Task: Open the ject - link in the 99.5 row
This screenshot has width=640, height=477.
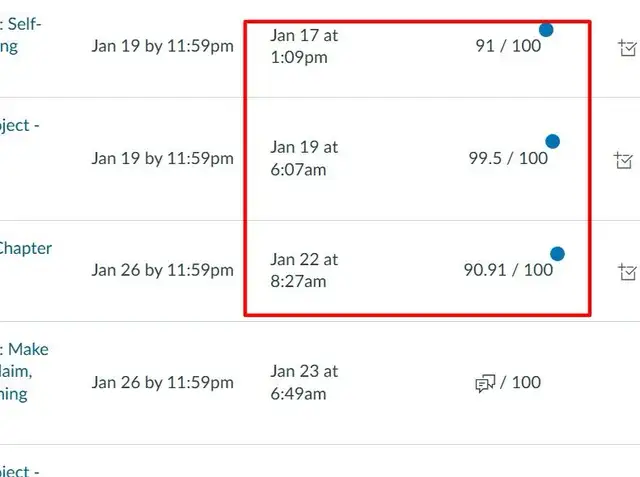Action: [x=20, y=125]
